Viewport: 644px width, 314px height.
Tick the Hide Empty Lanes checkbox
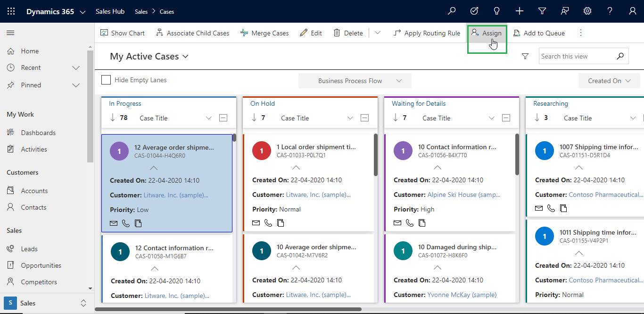click(106, 80)
